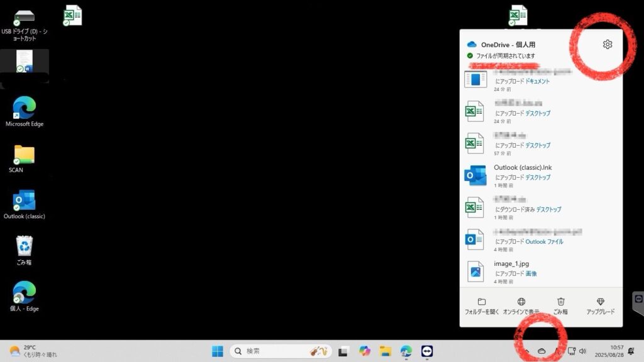The height and width of the screenshot is (362, 644).
Task: Open the Windows Start menu
Action: coord(218,351)
